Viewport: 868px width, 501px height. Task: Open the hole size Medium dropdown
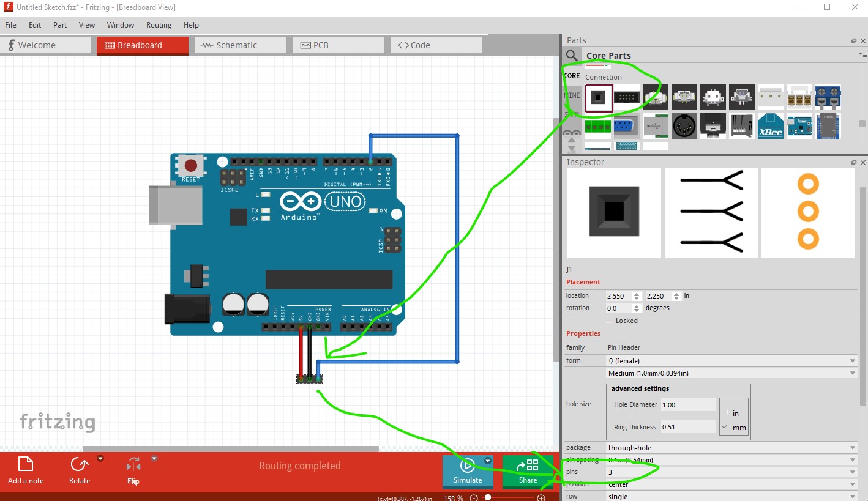(731, 373)
